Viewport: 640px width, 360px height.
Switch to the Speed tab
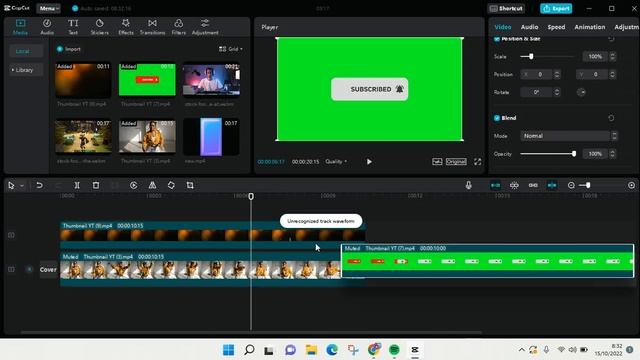click(556, 27)
